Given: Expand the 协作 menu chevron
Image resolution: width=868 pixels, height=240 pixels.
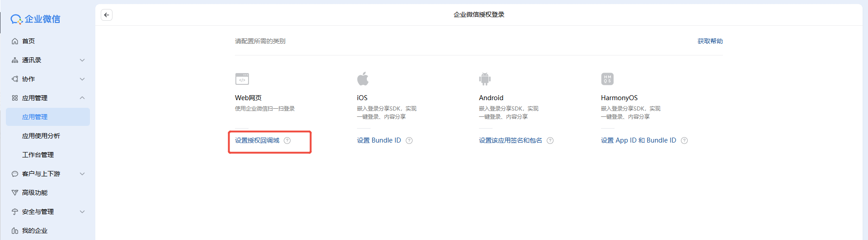Looking at the screenshot, I should point(82,79).
